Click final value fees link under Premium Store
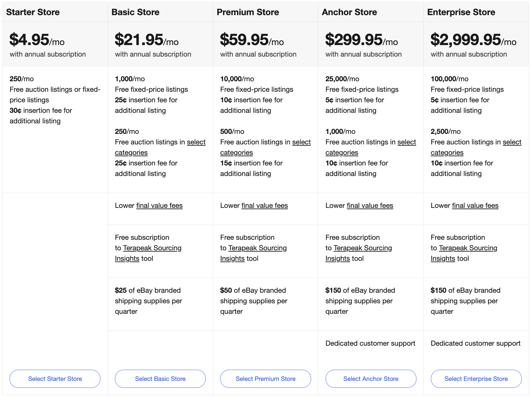This screenshot has width=532, height=398. (x=265, y=206)
